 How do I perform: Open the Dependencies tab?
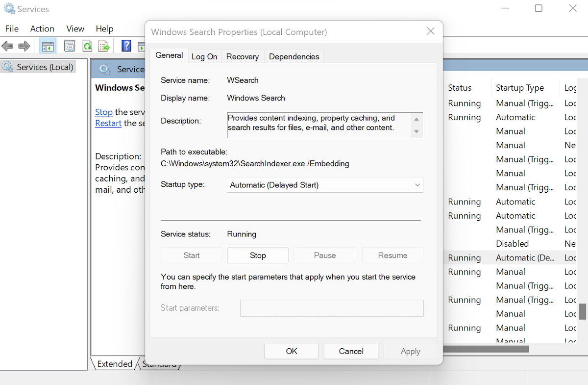click(294, 56)
